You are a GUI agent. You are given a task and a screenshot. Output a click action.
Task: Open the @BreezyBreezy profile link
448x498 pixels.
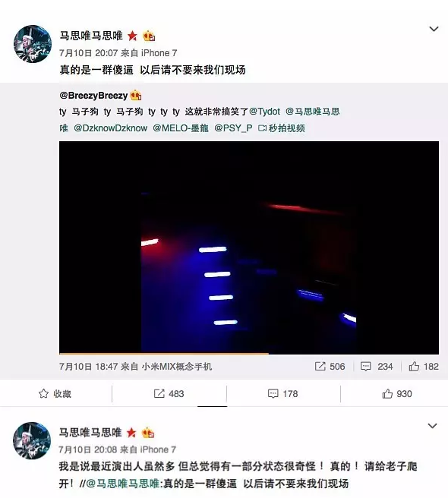[x=93, y=96]
